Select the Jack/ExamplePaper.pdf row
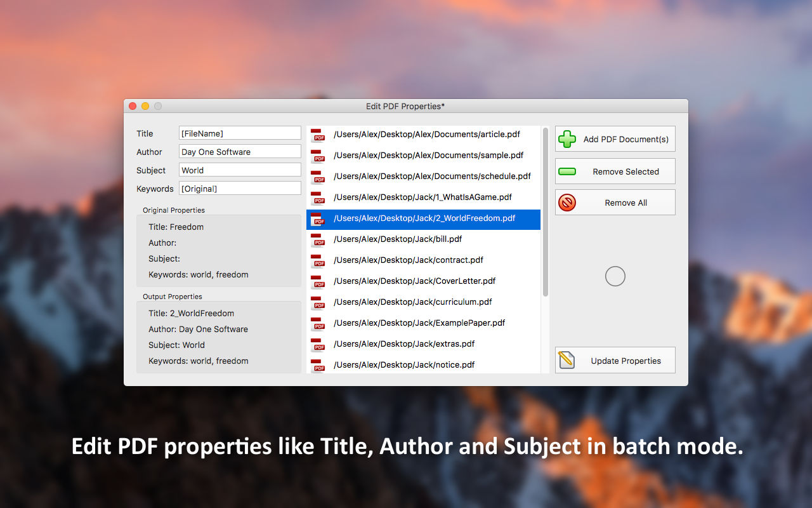 click(423, 323)
